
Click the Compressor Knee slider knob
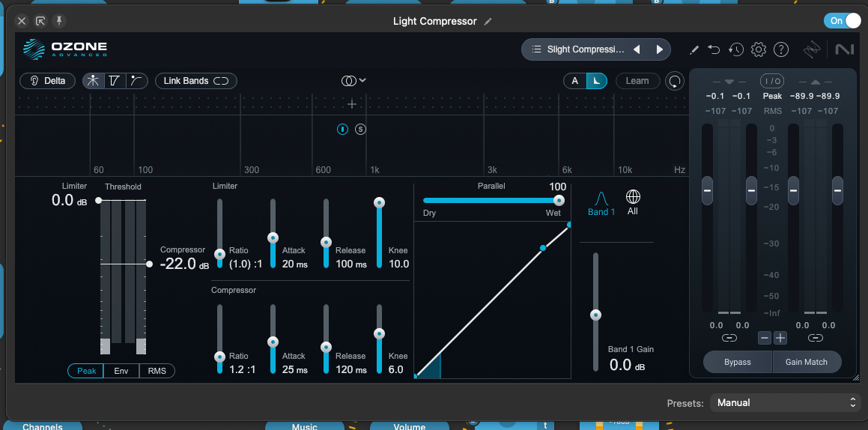[379, 333]
